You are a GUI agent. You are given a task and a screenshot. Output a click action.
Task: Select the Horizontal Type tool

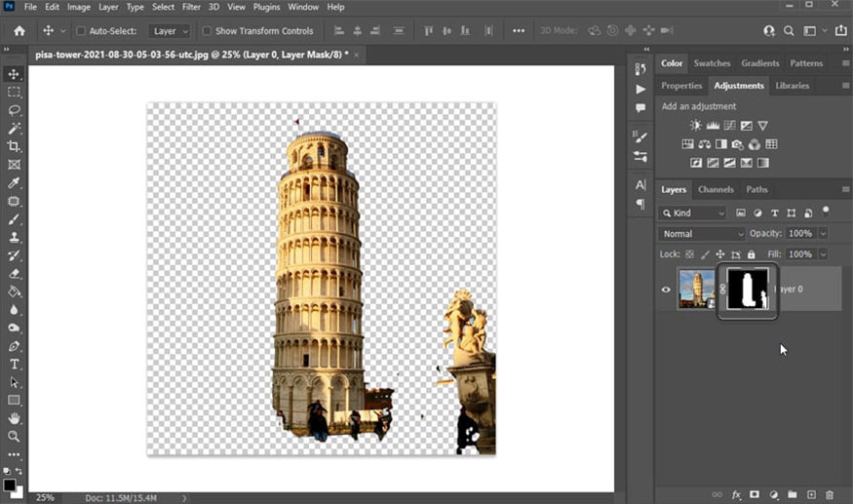[14, 364]
